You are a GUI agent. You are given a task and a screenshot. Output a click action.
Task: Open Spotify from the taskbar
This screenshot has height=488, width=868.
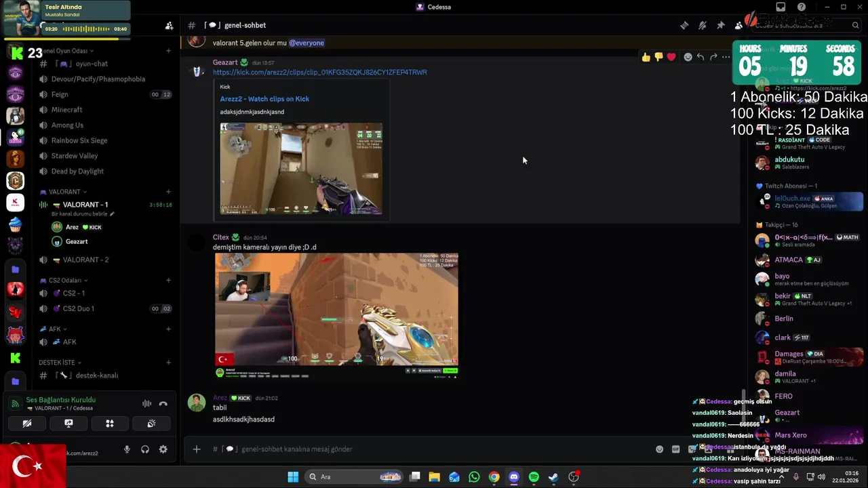click(534, 476)
